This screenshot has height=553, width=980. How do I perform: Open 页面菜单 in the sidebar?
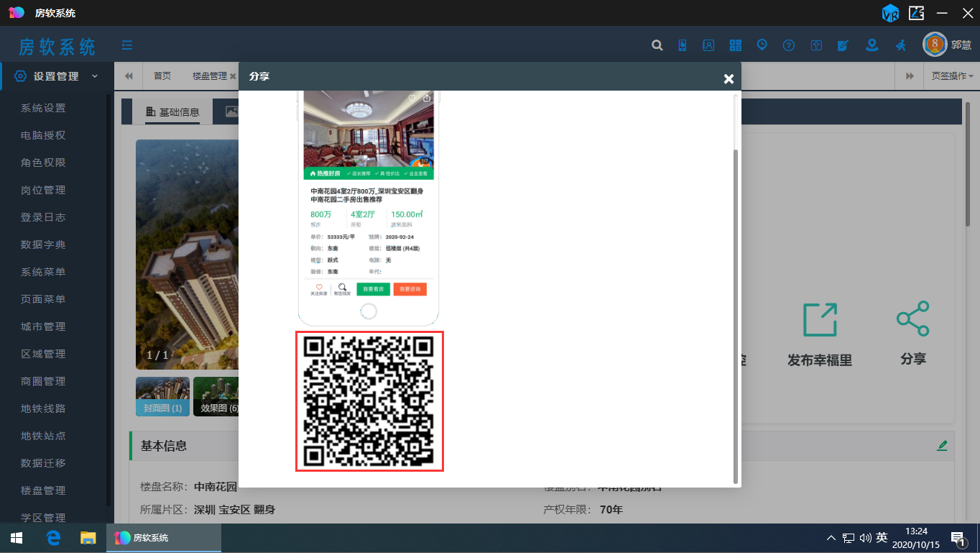(x=43, y=299)
